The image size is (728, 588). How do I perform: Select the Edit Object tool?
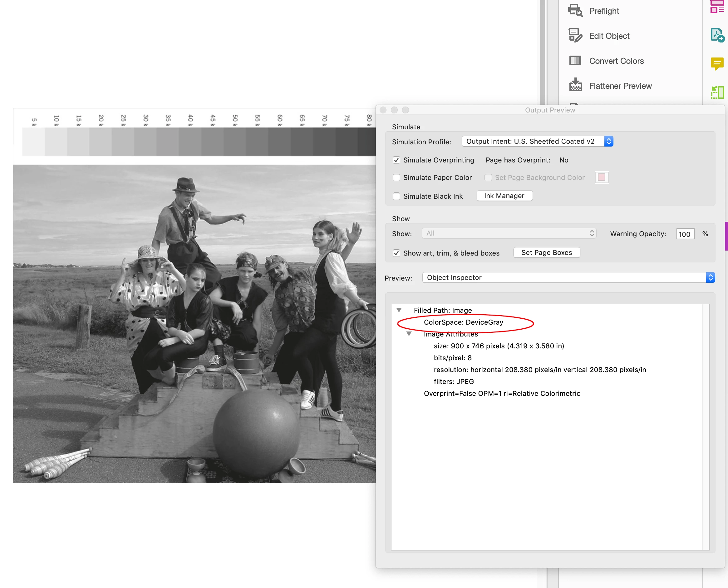[609, 36]
